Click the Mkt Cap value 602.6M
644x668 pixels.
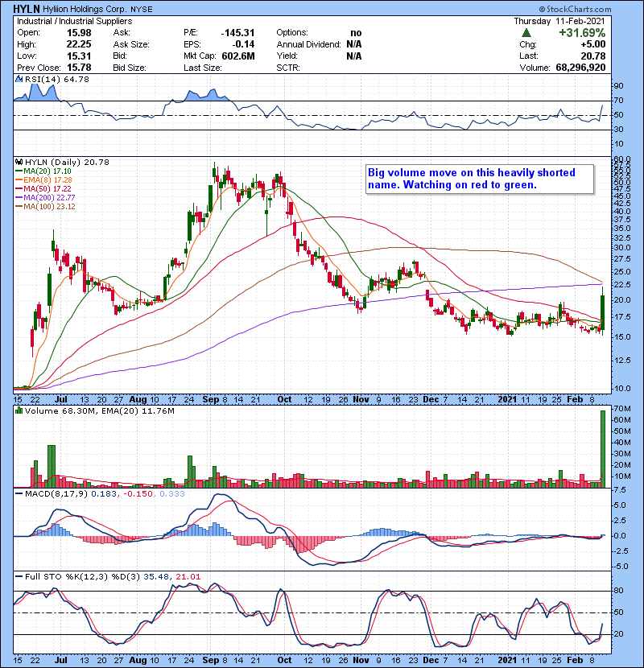coord(238,56)
